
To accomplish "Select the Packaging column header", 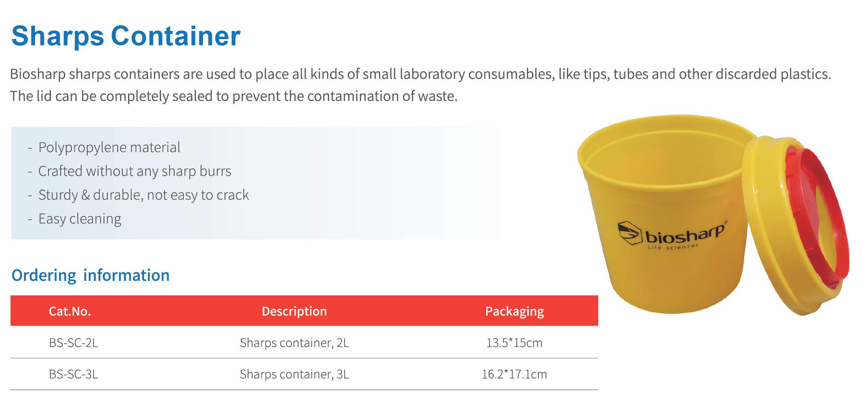I will click(514, 311).
